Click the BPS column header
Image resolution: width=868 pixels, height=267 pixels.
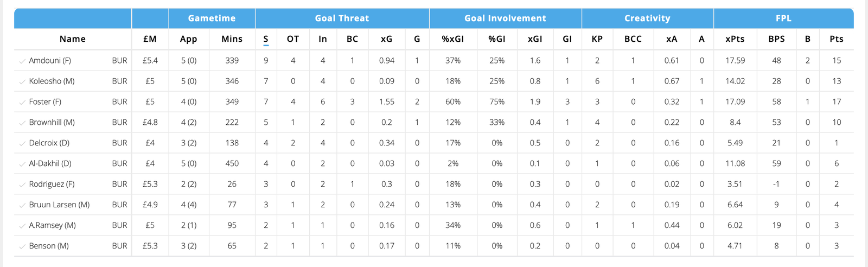point(776,39)
